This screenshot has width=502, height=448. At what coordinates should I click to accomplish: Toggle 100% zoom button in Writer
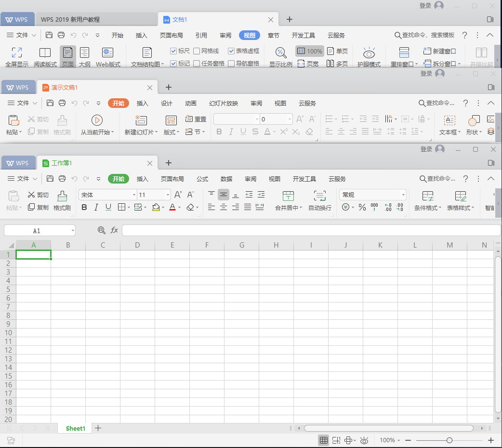point(310,51)
